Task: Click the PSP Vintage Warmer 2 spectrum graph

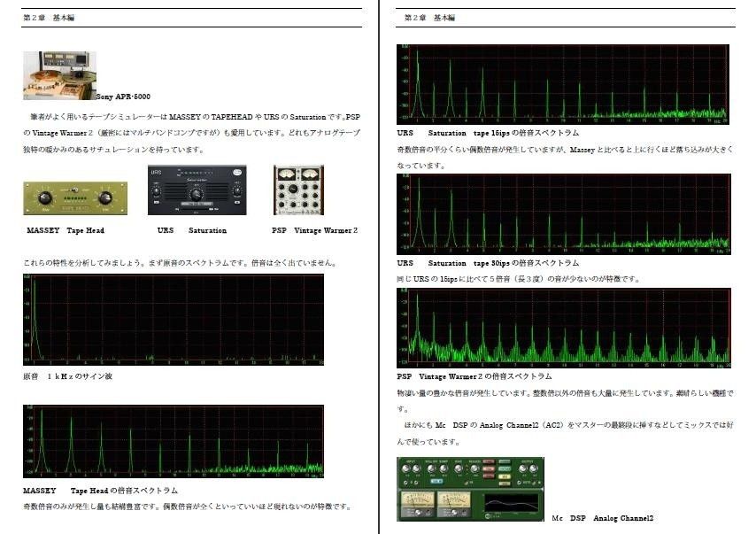Action: (564, 328)
